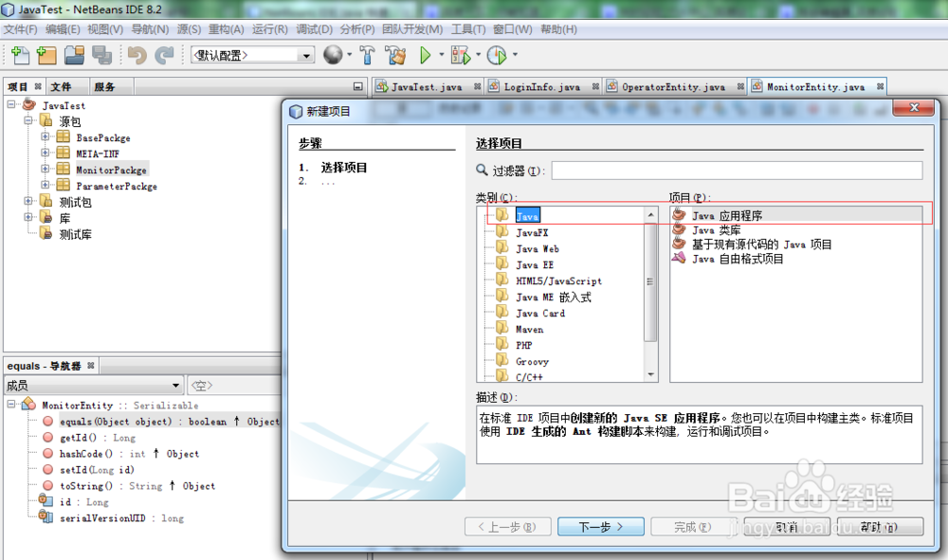
Task: Expand the ParameterPackge package node
Action: point(45,185)
